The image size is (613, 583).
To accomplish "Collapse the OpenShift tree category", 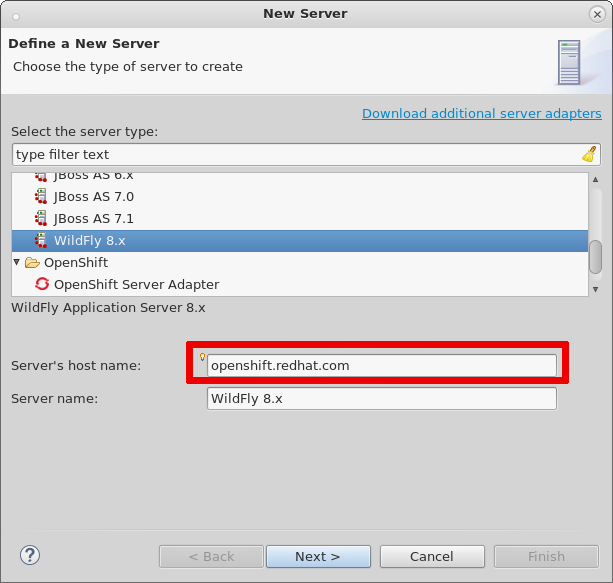I will (16, 262).
